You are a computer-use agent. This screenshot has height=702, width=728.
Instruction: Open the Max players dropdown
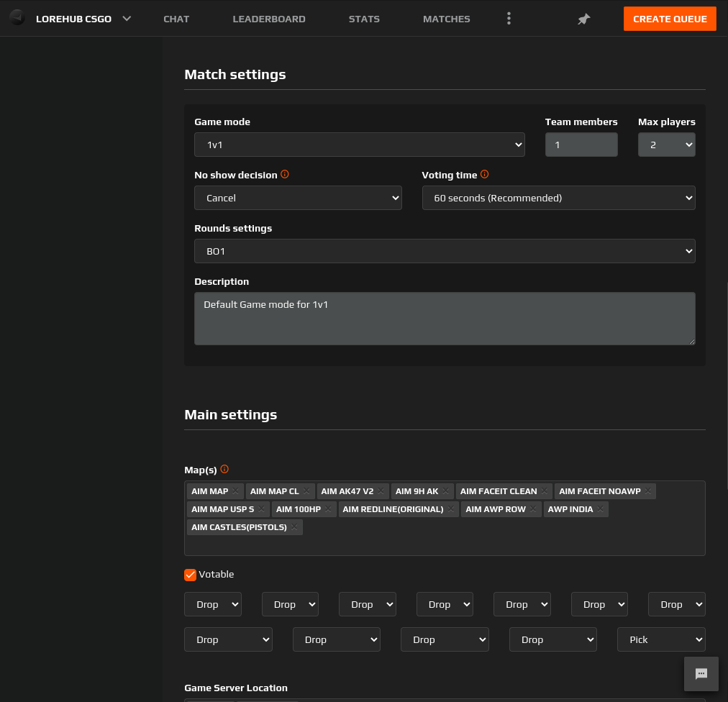click(666, 145)
